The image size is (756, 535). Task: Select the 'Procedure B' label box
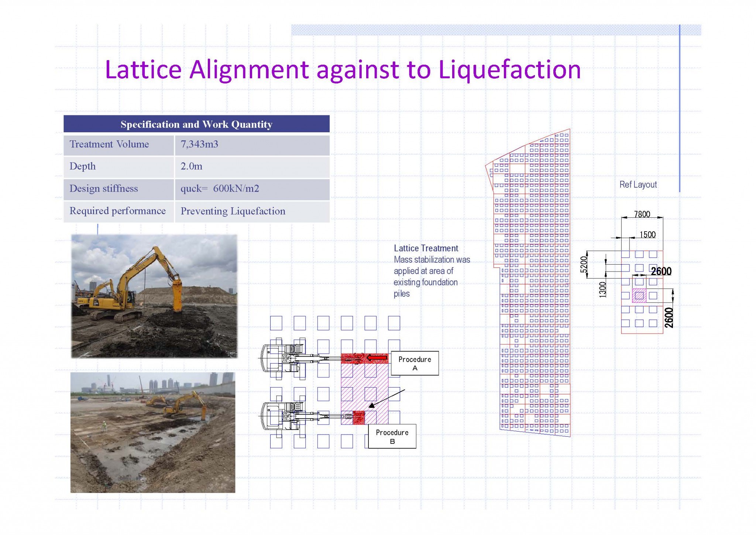click(392, 436)
